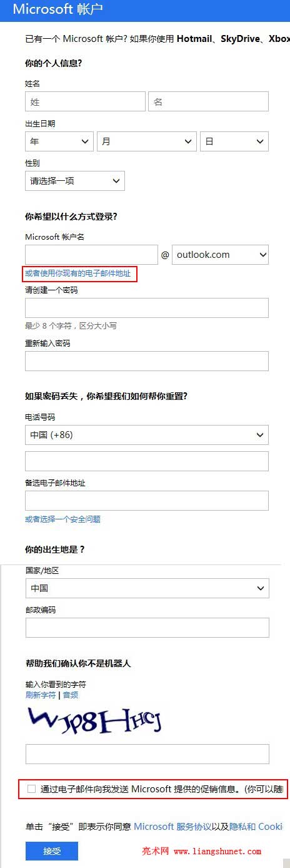This screenshot has width=290, height=868.
Task: Switch to audio CAPTCHA via 音频
Action: coord(71,695)
